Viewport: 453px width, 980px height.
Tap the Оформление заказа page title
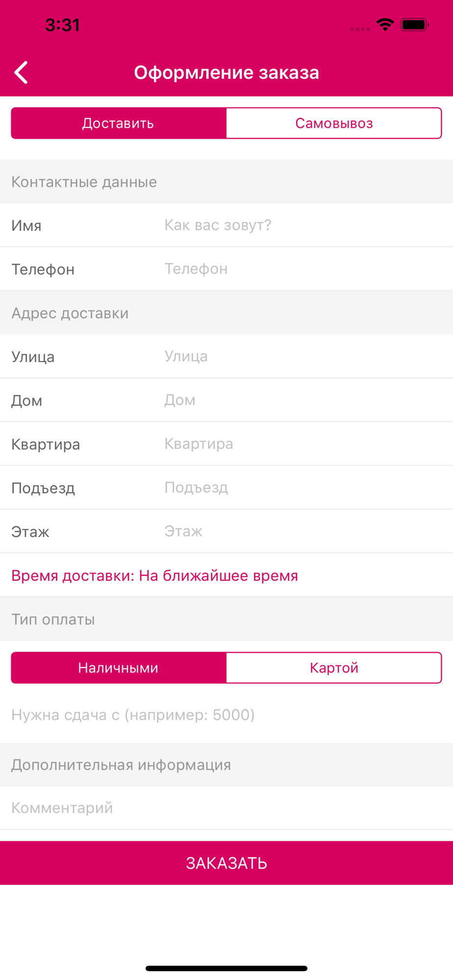coord(226,73)
